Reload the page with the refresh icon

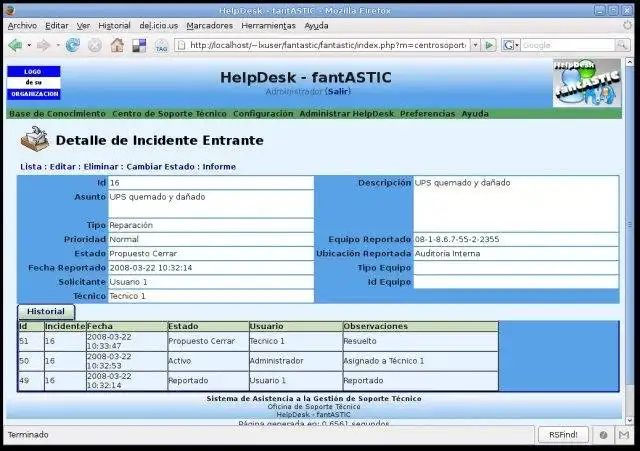tap(73, 45)
